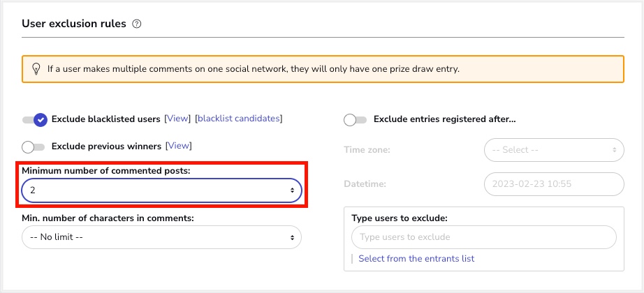644x293 pixels.
Task: Enable the Exclude previous winners toggle
Action: click(34, 146)
